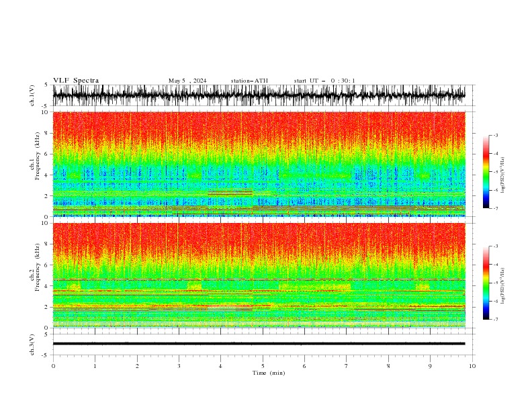This screenshot has width=532, height=411.
Task: Click the time axis tick label "5"
Action: click(x=263, y=366)
